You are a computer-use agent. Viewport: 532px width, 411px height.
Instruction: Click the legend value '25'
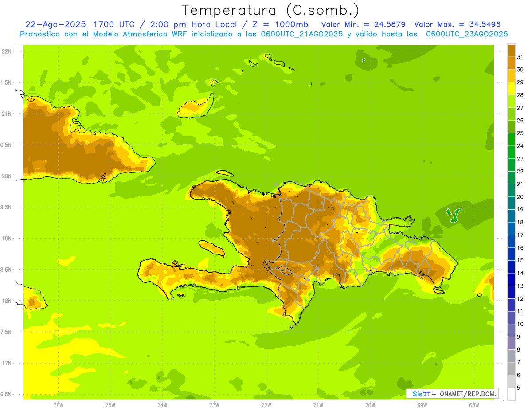(520, 133)
